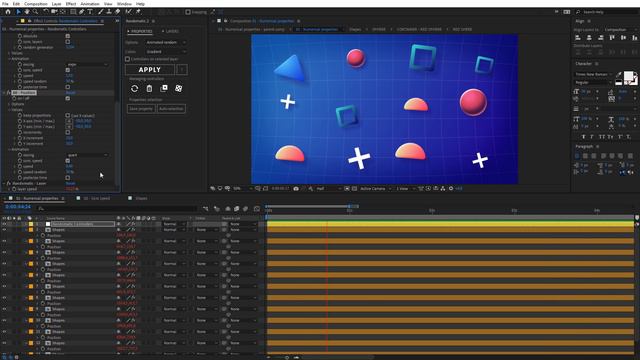Viewport: 640px width, 360px height.
Task: Click the Randomatic duplicate controller icon
Action: point(164,88)
